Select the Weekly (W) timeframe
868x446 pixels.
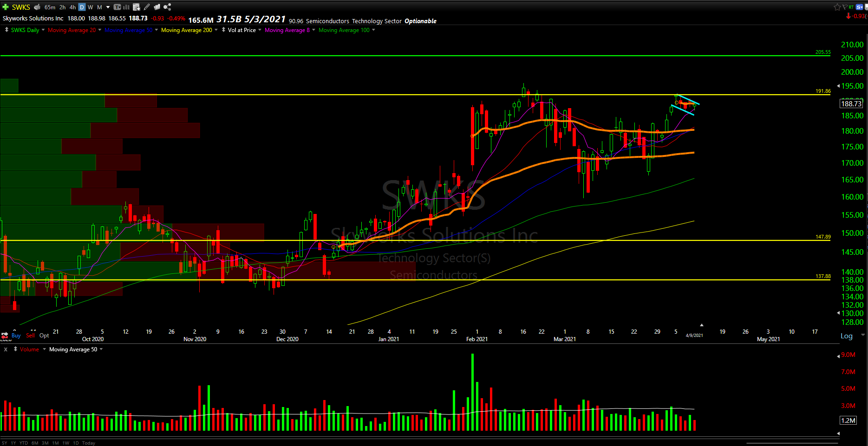pyautogui.click(x=91, y=7)
